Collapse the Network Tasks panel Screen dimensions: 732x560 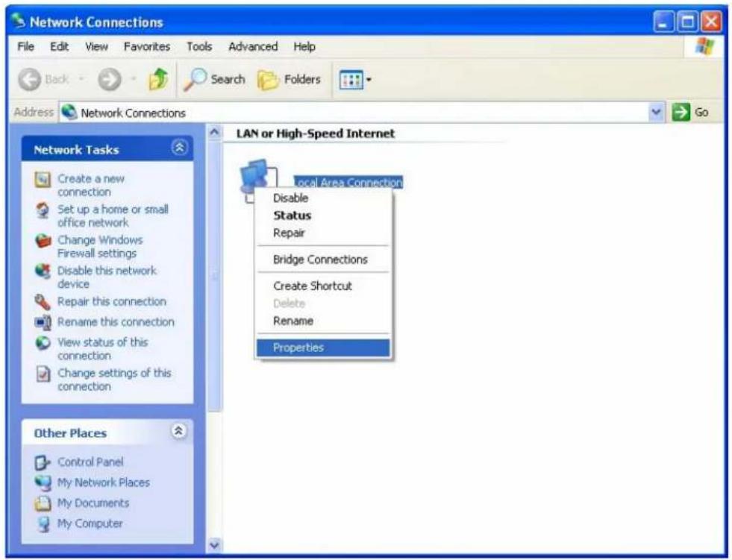179,148
